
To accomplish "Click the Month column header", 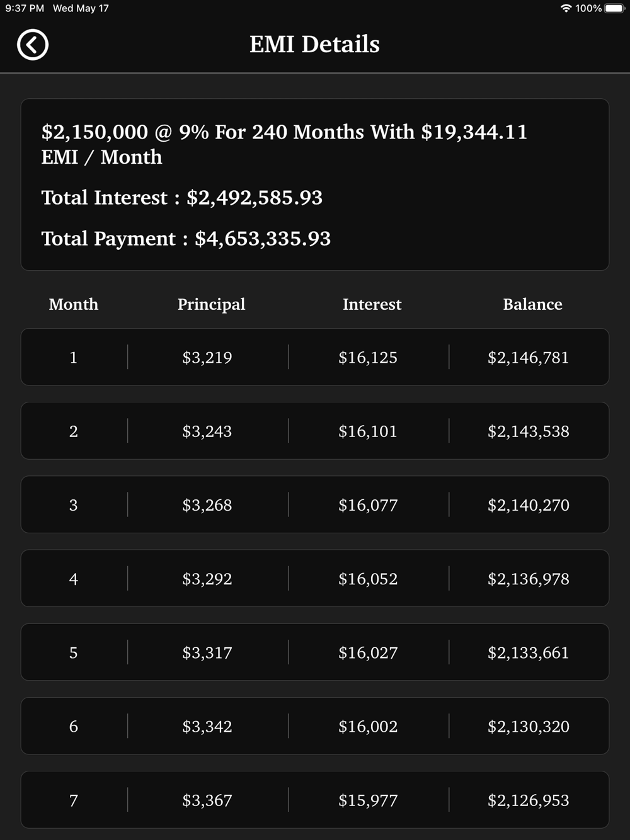I will 74,304.
